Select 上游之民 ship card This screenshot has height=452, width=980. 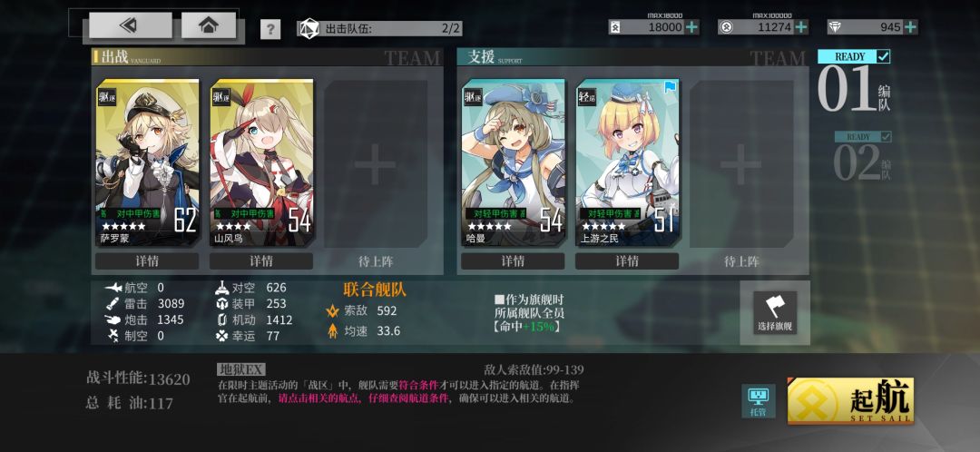[x=628, y=162]
